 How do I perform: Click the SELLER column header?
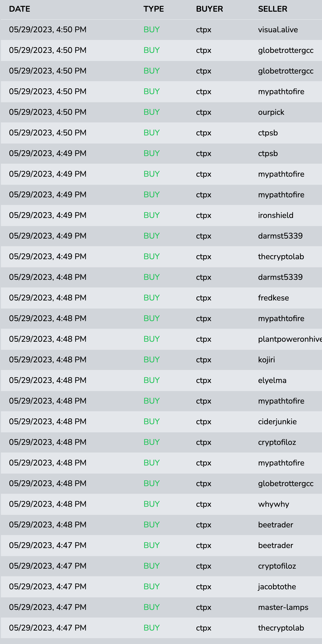[x=273, y=9]
